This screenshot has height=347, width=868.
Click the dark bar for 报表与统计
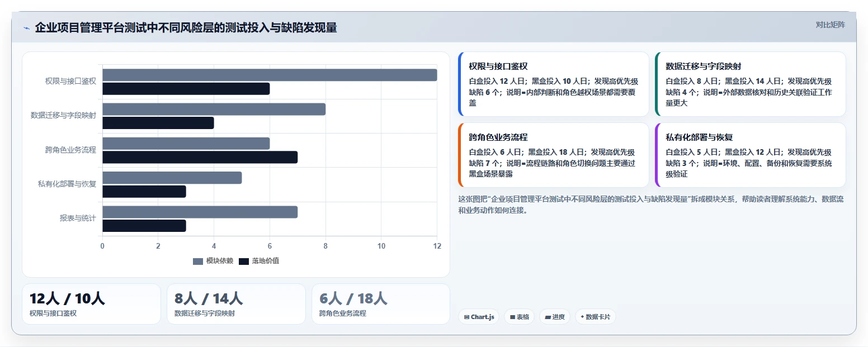(x=144, y=226)
